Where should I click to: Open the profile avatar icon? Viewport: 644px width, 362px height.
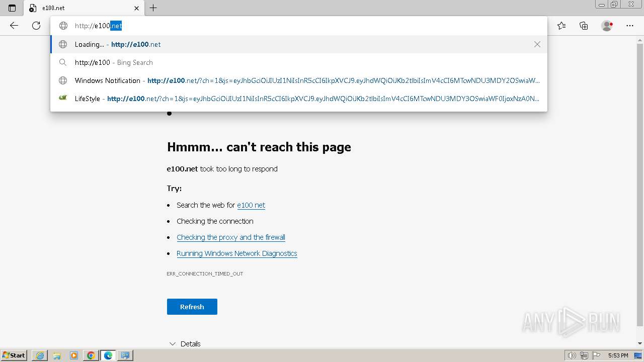coord(607,26)
